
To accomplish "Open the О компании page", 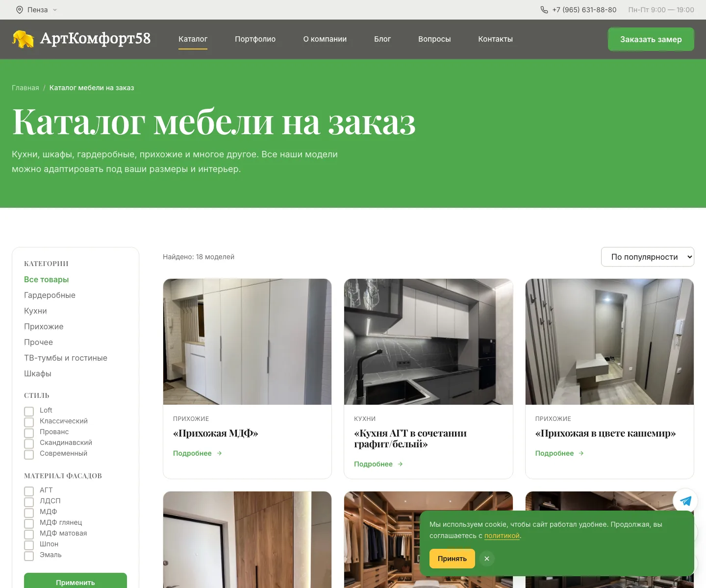I will coord(325,39).
